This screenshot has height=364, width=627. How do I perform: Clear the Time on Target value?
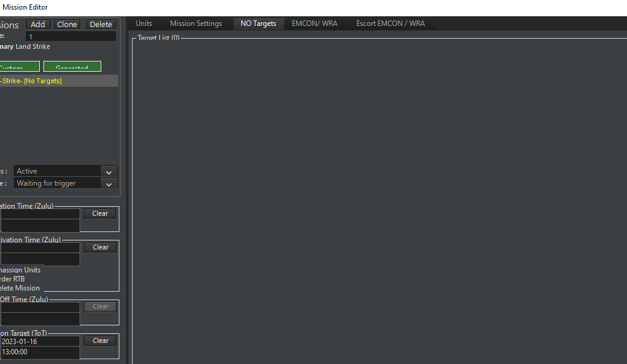tap(100, 341)
